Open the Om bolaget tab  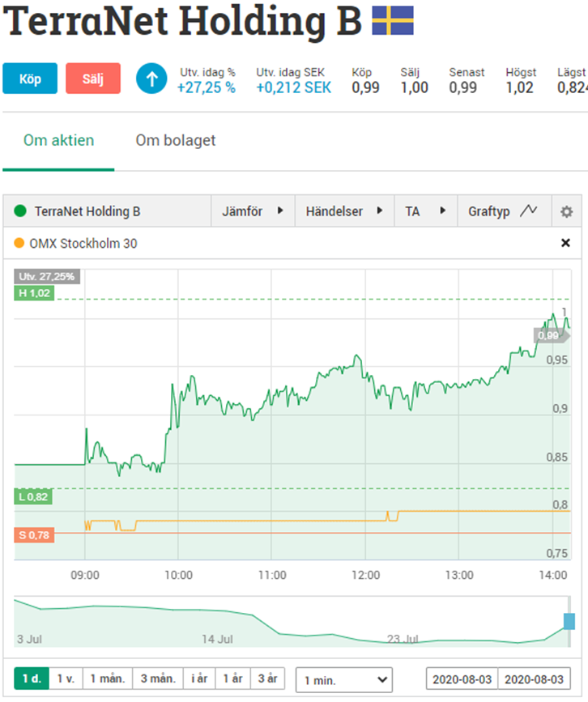pyautogui.click(x=176, y=140)
